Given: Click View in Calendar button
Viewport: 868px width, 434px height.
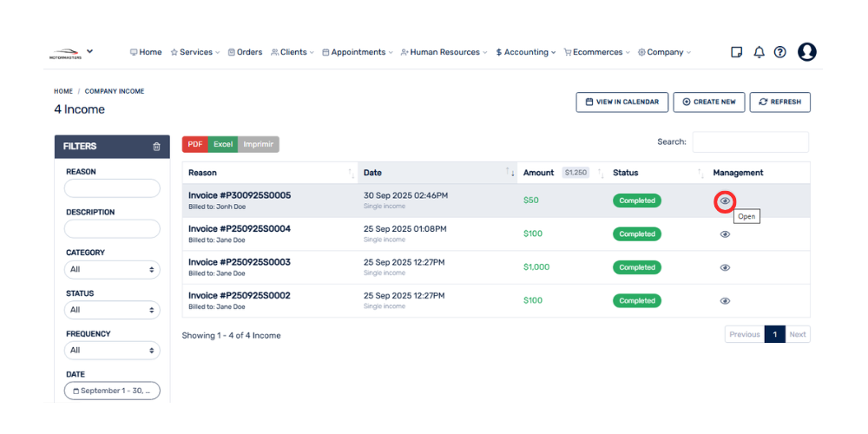Looking at the screenshot, I should 621,102.
